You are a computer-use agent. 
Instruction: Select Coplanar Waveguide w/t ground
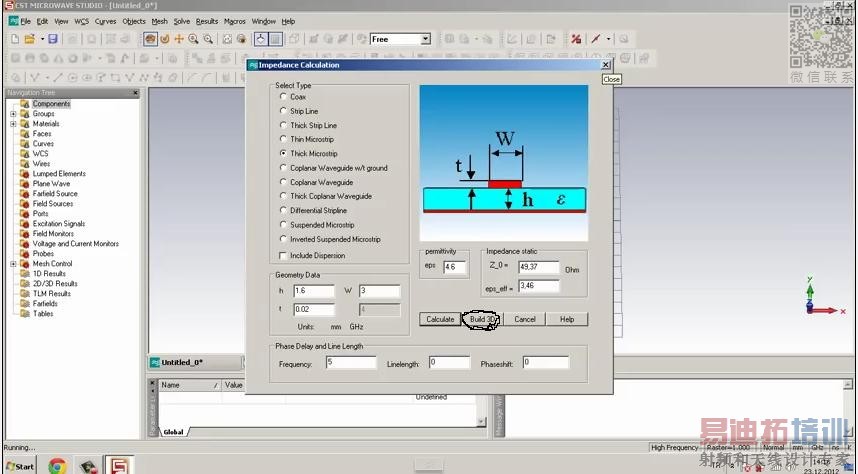[283, 167]
